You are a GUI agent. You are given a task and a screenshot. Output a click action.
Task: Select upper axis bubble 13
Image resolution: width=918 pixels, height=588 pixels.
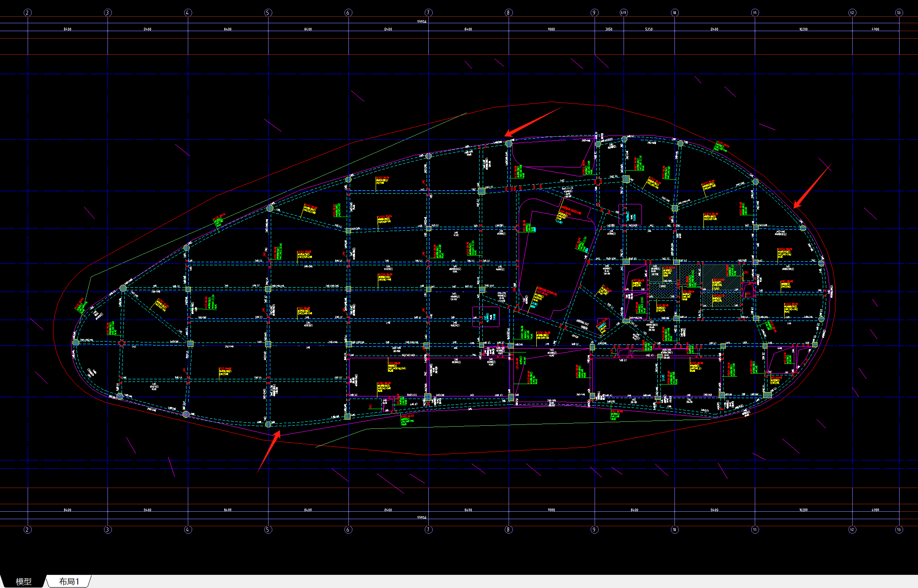pyautogui.click(x=899, y=13)
